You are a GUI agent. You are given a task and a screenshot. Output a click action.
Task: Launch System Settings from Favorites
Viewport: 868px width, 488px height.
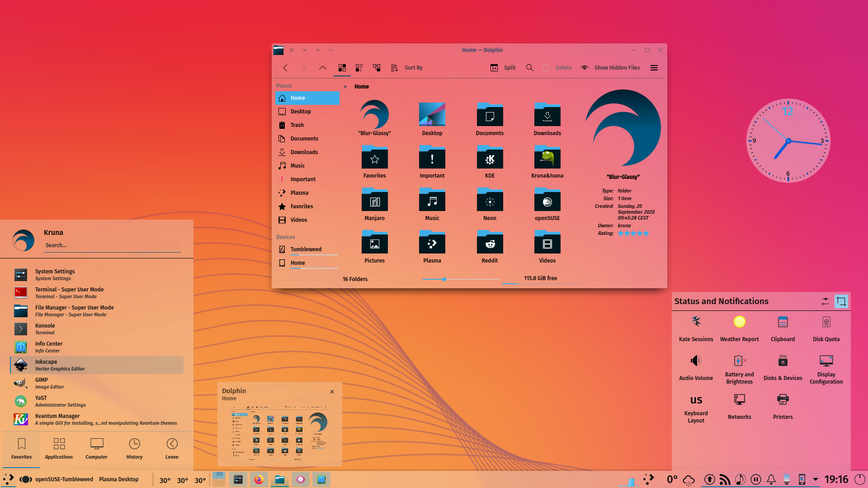[x=97, y=275]
